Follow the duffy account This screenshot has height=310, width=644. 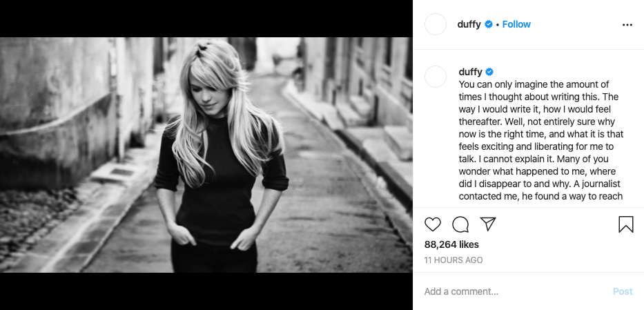(516, 24)
